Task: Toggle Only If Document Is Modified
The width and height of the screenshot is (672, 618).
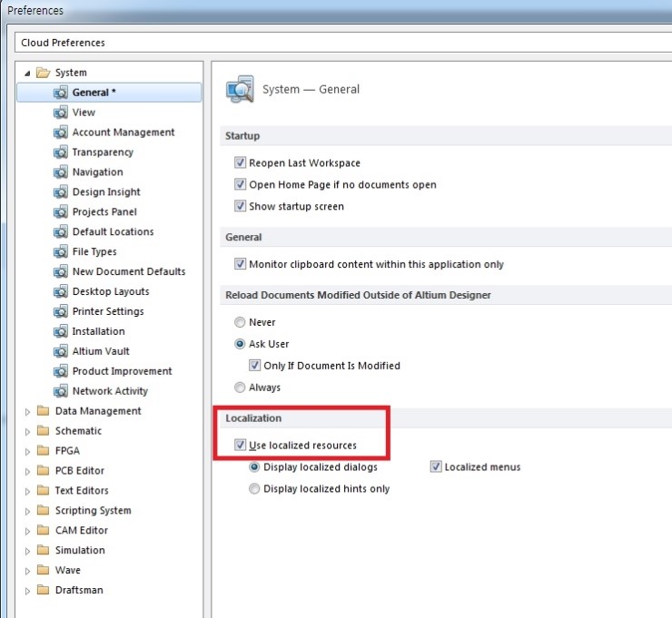Action: point(254,366)
